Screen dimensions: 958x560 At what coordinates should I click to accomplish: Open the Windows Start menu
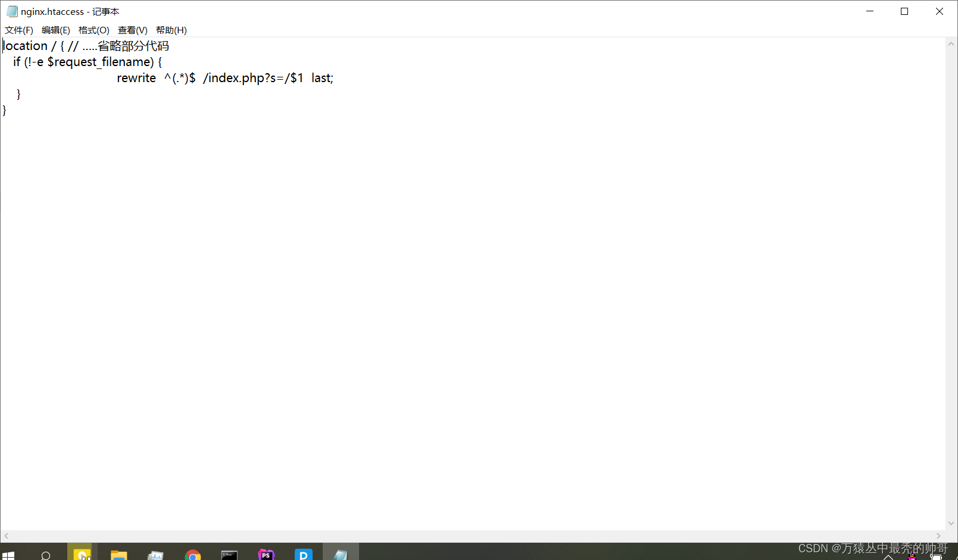coord(8,556)
